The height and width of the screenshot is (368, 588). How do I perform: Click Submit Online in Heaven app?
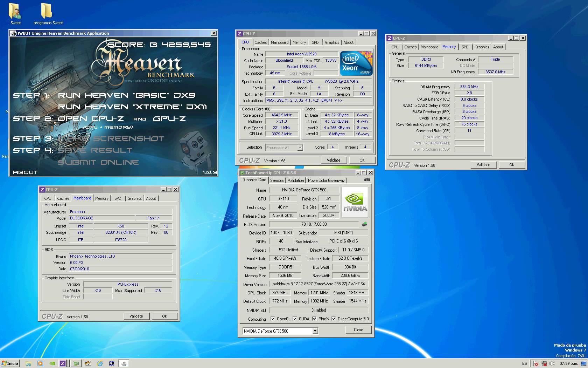click(x=98, y=162)
